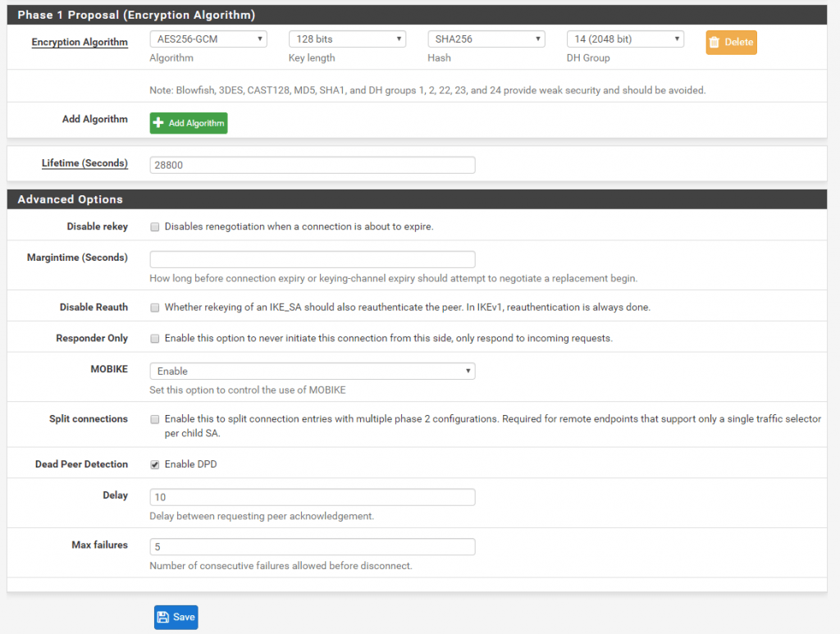The width and height of the screenshot is (840, 634).
Task: Click the Lifetime (Seconds) input field
Action: (x=313, y=165)
